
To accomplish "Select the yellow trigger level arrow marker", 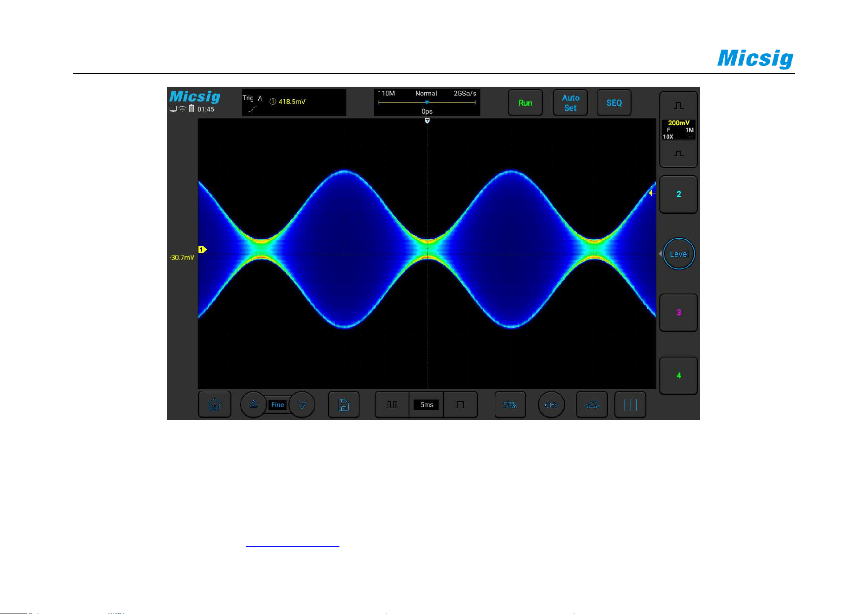I will click(x=652, y=193).
